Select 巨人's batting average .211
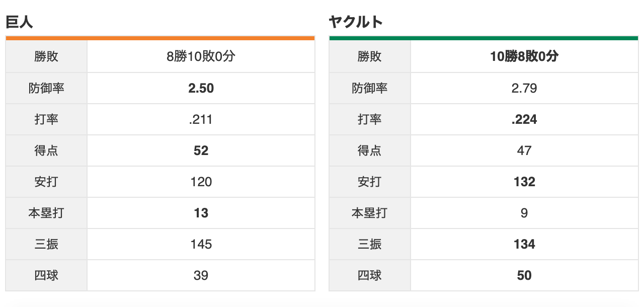 pyautogui.click(x=201, y=120)
